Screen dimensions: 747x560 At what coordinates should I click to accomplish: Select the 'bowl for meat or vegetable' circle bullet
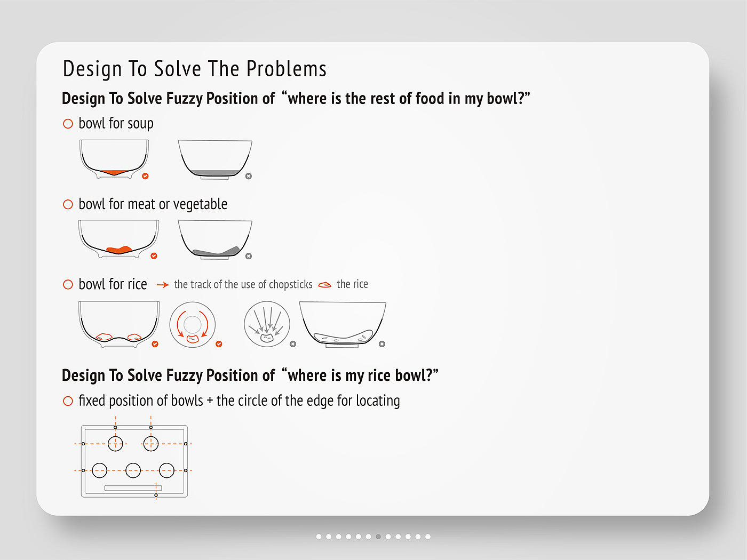click(68, 204)
